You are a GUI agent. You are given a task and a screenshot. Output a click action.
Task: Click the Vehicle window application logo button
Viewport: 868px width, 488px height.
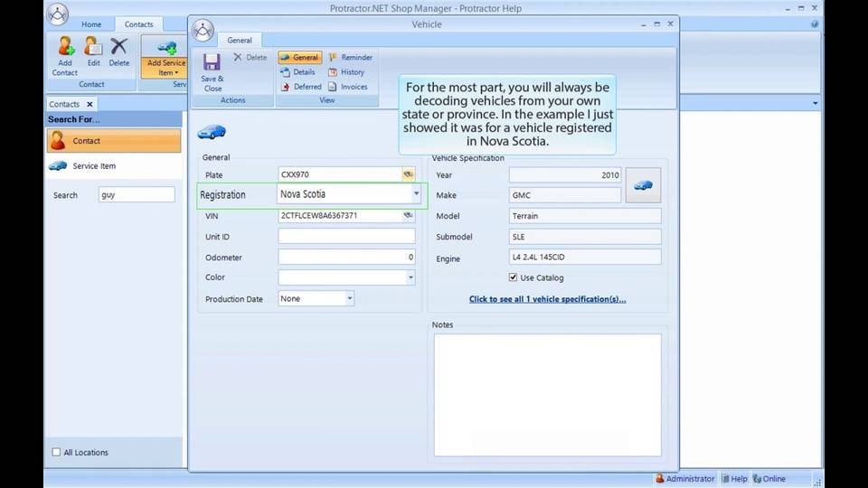click(203, 31)
